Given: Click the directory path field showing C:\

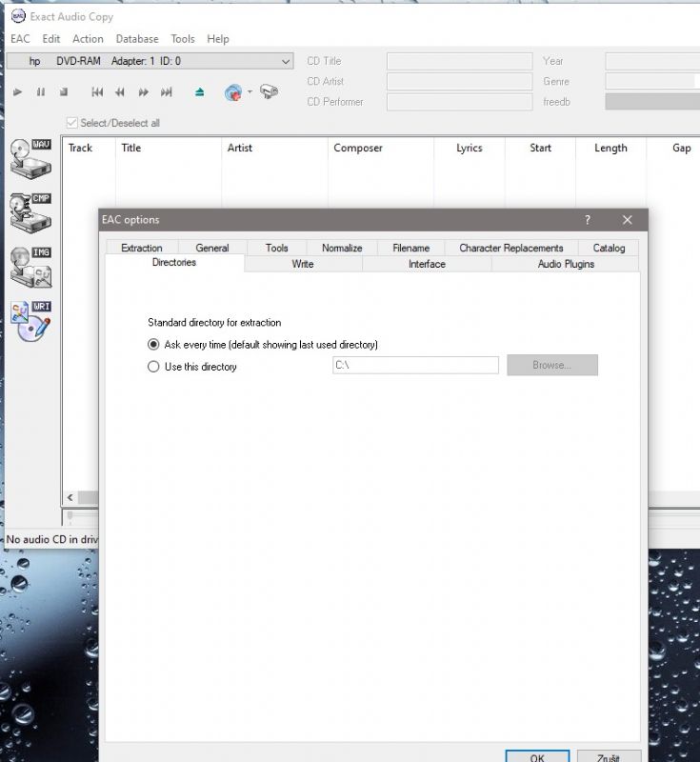Looking at the screenshot, I should point(414,366).
